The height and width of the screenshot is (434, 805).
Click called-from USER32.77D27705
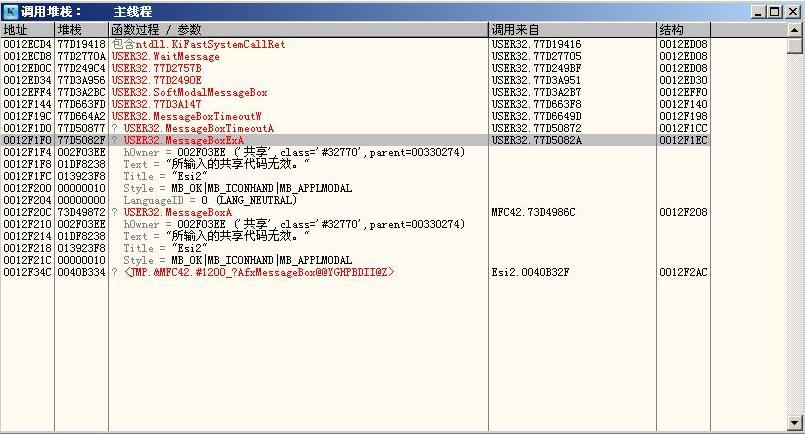point(536,56)
